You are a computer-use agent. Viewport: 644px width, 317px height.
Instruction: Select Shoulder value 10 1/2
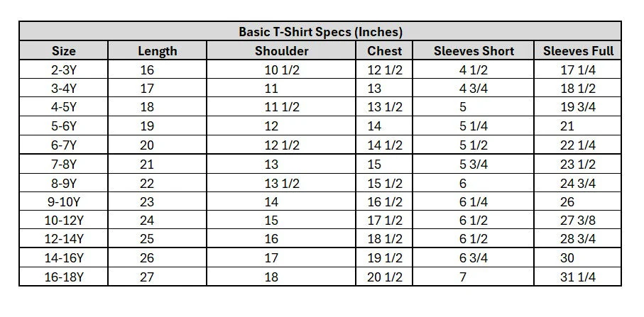click(282, 70)
